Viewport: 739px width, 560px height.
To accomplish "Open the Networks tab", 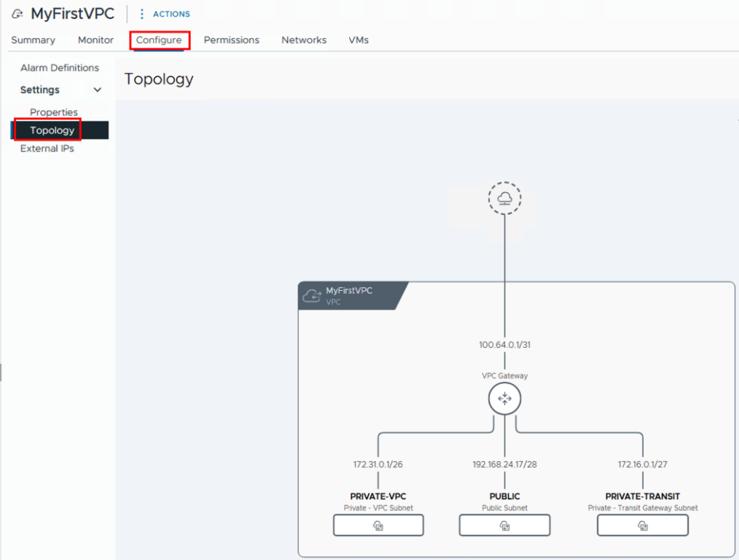I will pos(304,40).
